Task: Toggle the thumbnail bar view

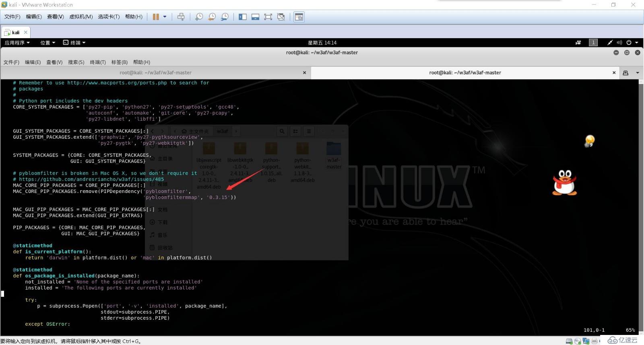Action: pyautogui.click(x=255, y=17)
